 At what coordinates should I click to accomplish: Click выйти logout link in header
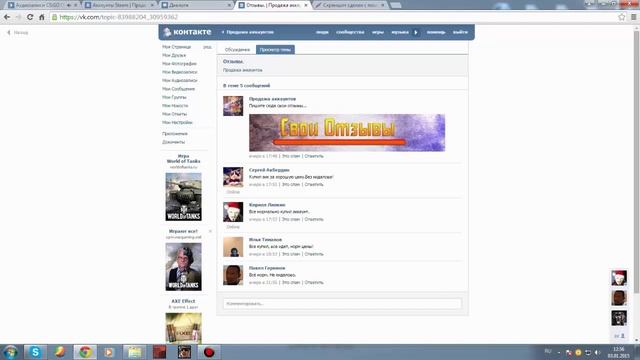(x=460, y=32)
